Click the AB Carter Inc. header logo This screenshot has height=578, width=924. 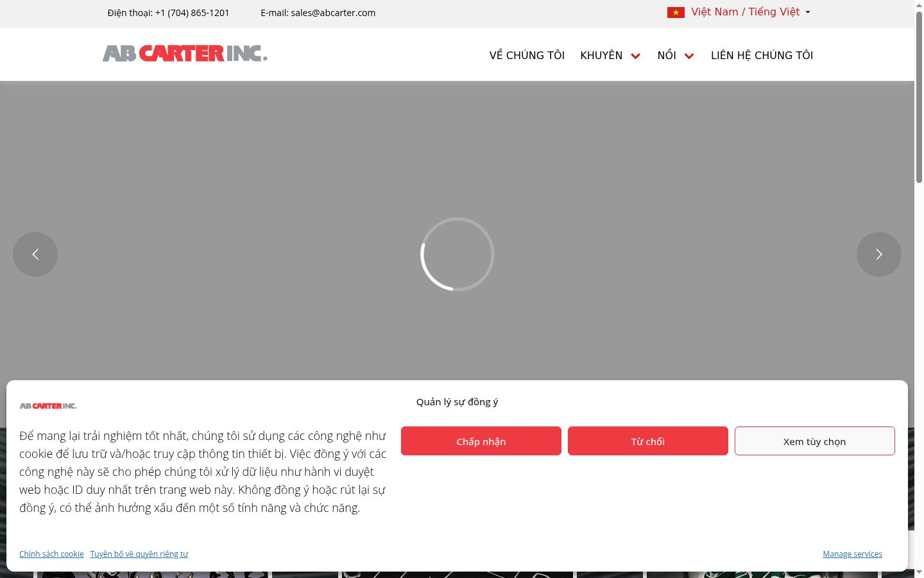coord(185,53)
